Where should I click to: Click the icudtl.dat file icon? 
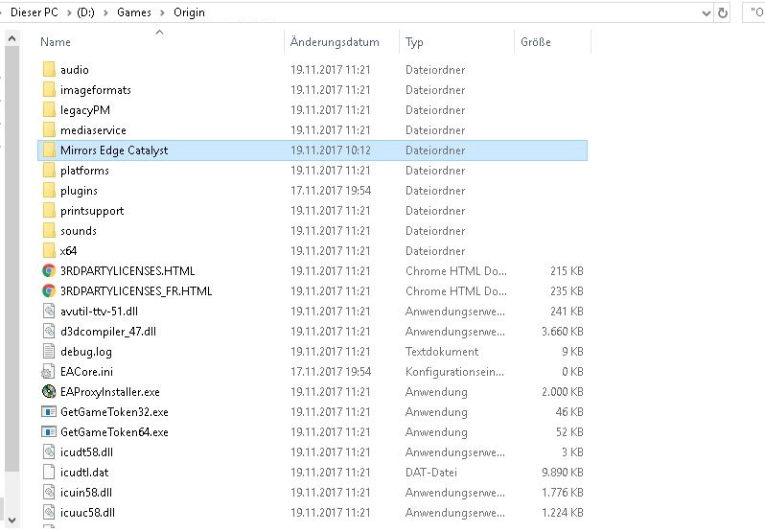(x=49, y=472)
